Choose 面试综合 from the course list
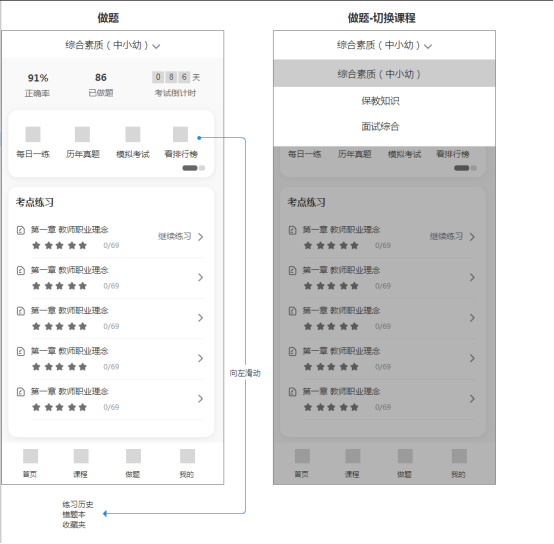 tap(380, 126)
